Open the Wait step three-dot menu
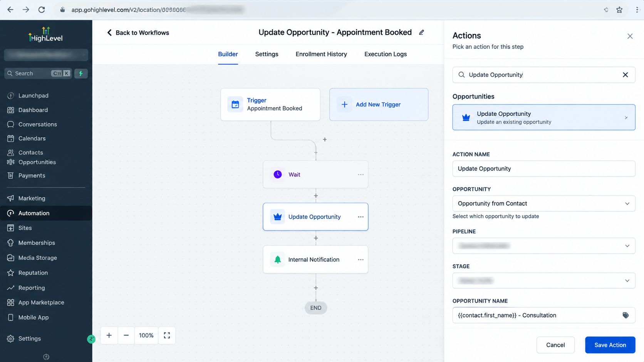The image size is (644, 362). pos(361,174)
